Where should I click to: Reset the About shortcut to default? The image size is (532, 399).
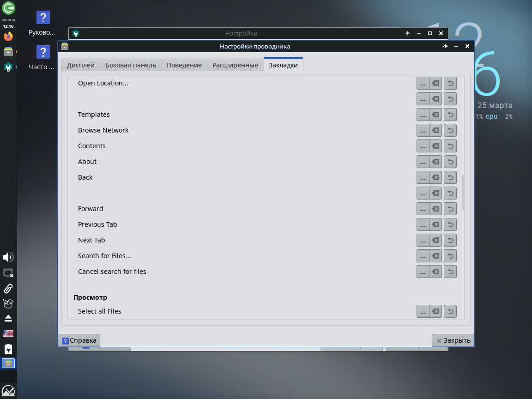[450, 162]
